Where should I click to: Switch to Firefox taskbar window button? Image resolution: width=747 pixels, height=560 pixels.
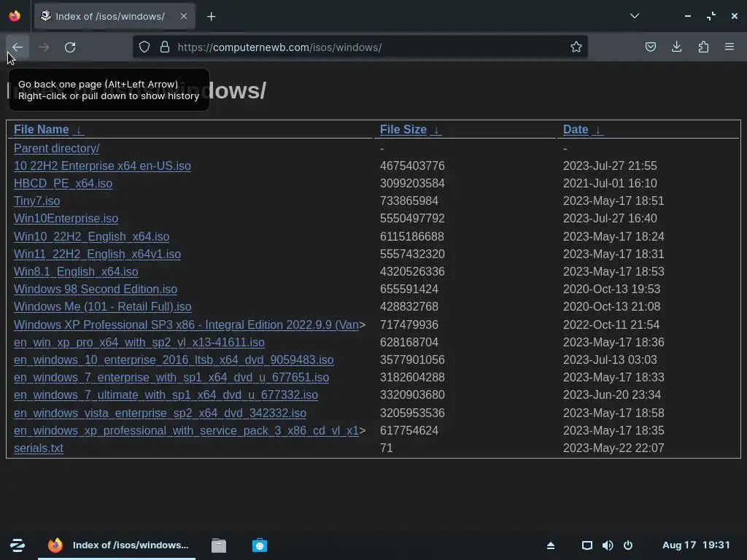pyautogui.click(x=117, y=545)
